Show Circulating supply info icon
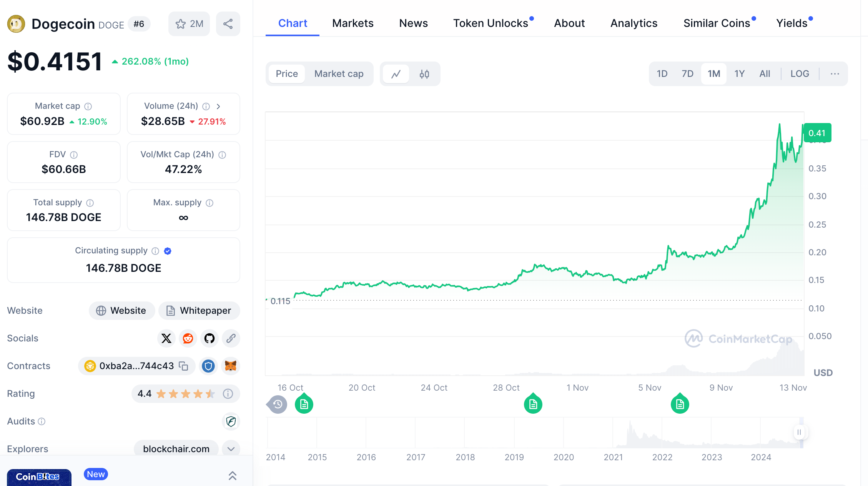The image size is (868, 486). (x=155, y=251)
